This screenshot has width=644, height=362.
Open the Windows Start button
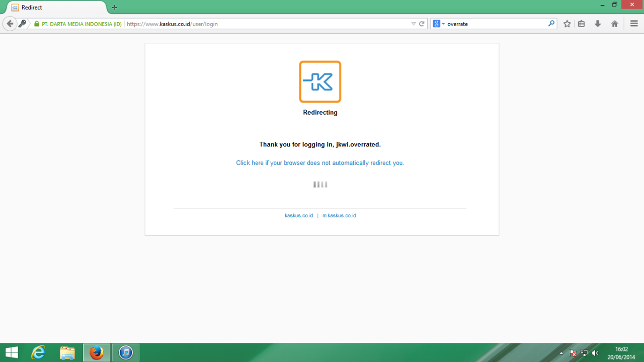(12, 352)
